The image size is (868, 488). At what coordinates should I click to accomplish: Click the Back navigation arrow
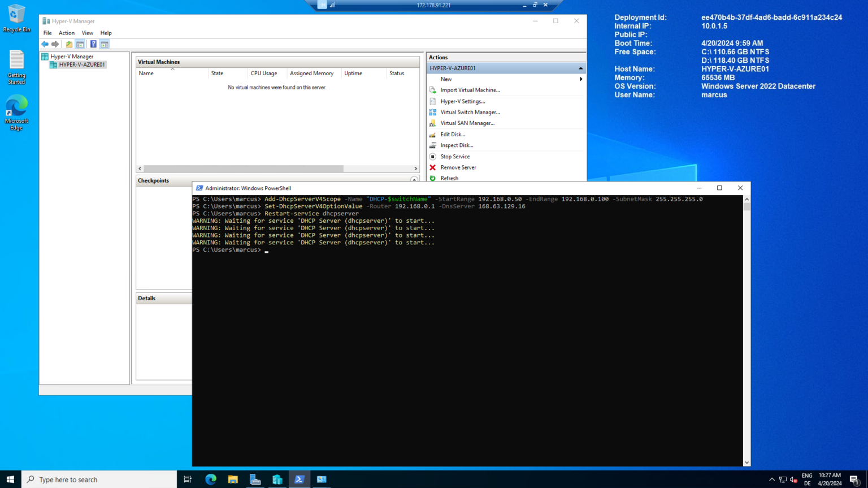tap(45, 44)
